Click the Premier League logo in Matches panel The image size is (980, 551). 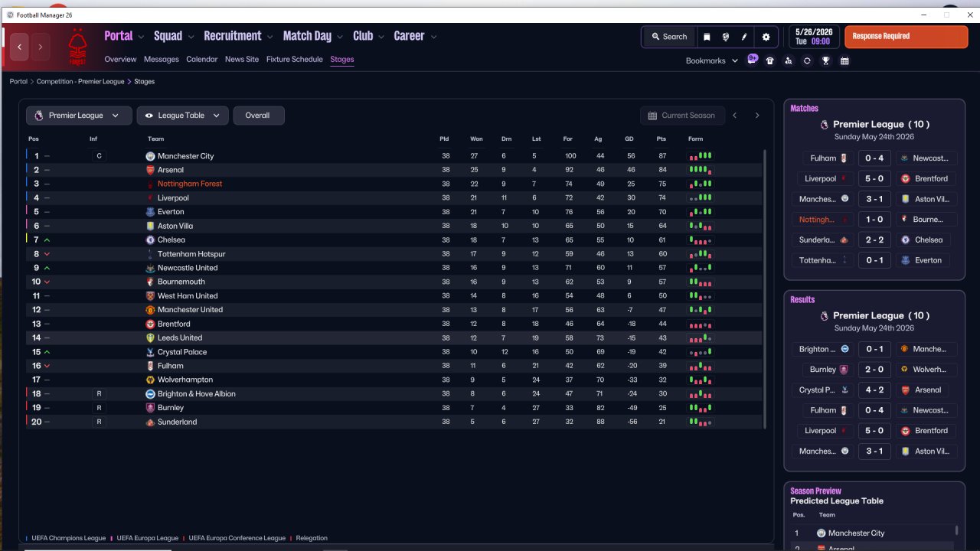tap(825, 125)
